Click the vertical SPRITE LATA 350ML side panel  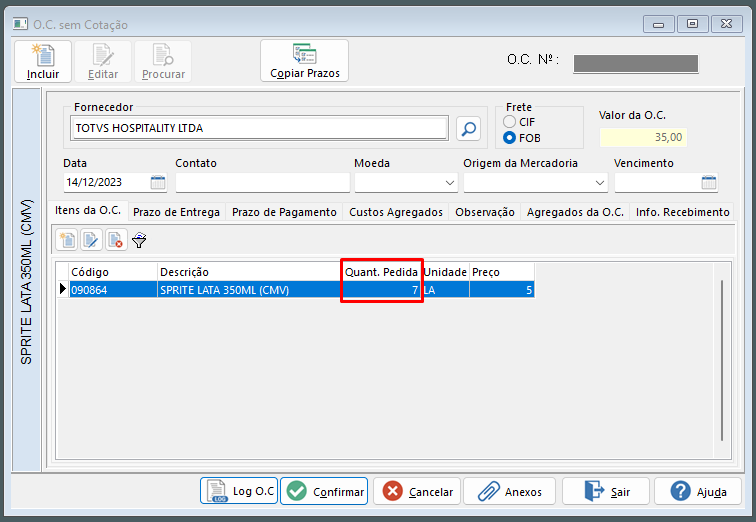pyautogui.click(x=26, y=281)
